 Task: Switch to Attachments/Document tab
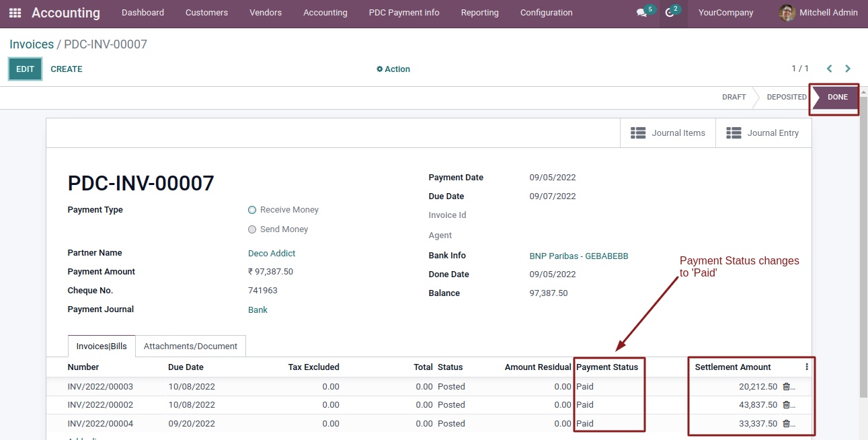coord(190,346)
